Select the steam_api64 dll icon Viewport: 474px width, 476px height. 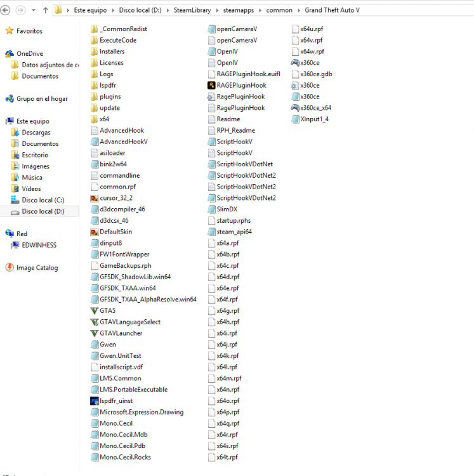click(211, 232)
